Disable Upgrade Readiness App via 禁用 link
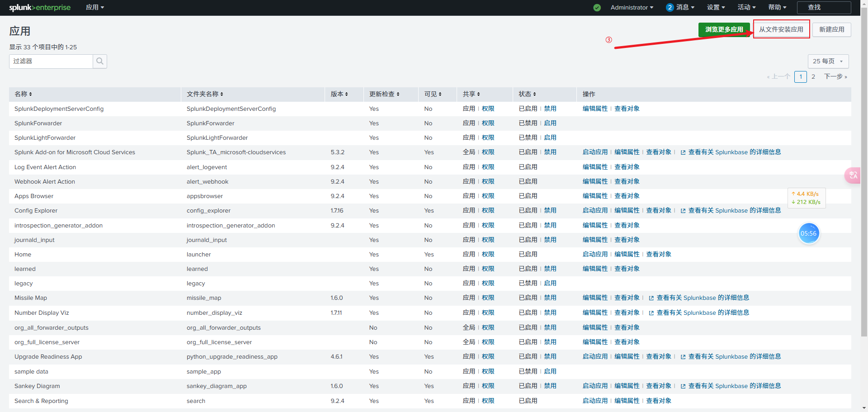The height and width of the screenshot is (412, 868). point(550,357)
